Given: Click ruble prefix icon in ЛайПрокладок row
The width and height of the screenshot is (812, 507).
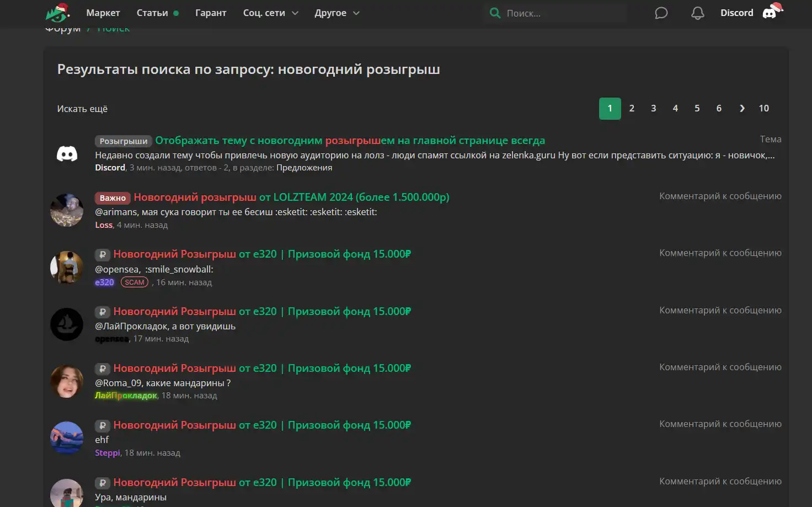Looking at the screenshot, I should tap(103, 369).
